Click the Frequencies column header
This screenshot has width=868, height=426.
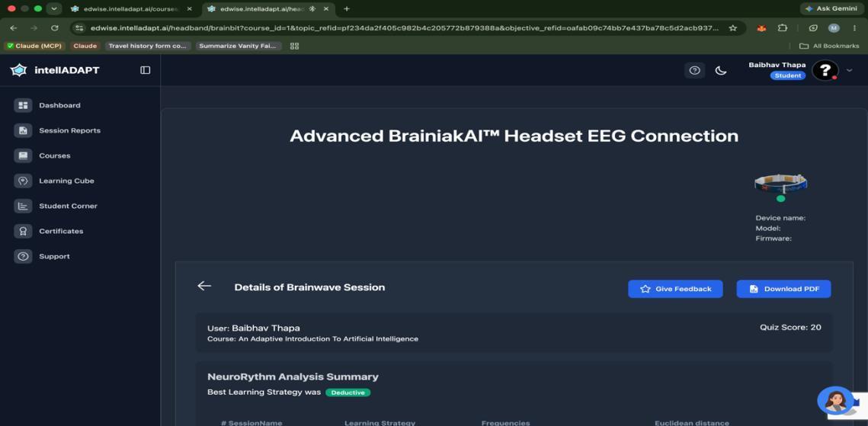tap(505, 423)
